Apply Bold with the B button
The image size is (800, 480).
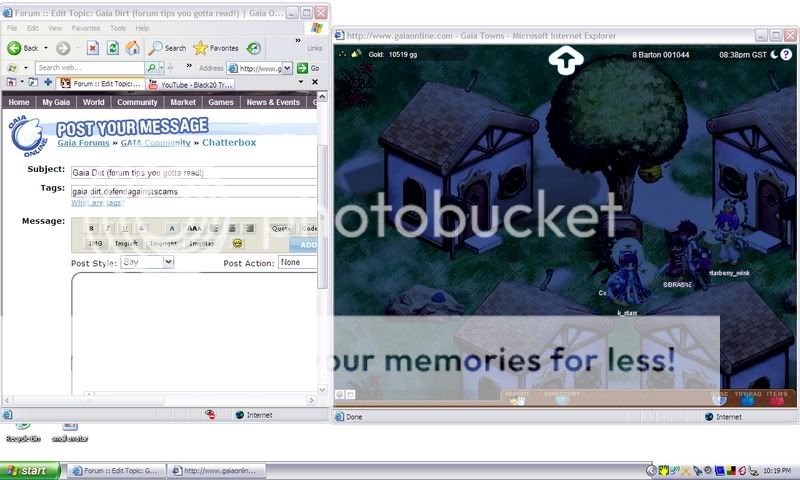[x=91, y=228]
